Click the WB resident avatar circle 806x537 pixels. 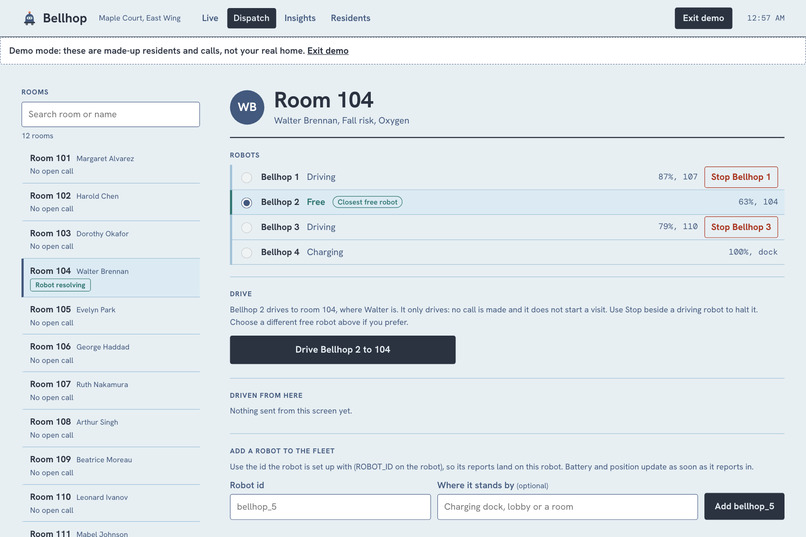(x=247, y=107)
